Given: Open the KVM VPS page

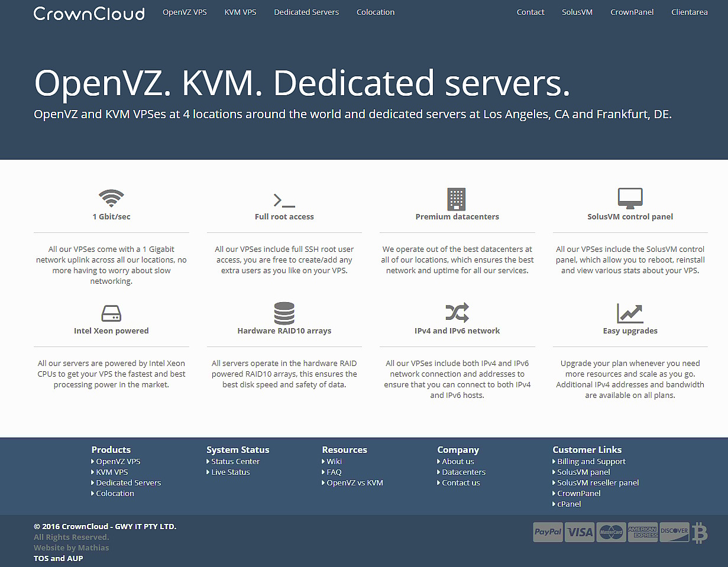Looking at the screenshot, I should point(240,12).
